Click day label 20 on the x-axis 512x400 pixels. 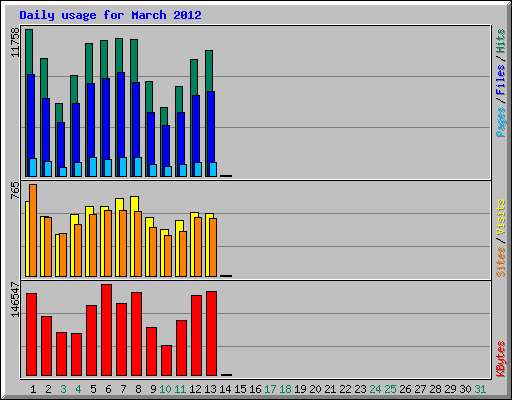click(x=315, y=389)
